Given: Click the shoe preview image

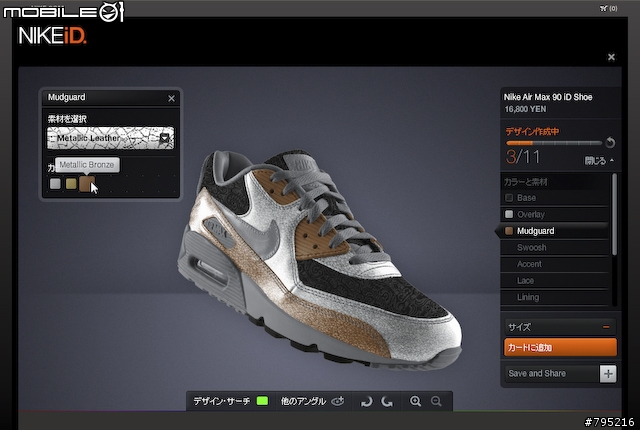Looking at the screenshot, I should [320, 258].
